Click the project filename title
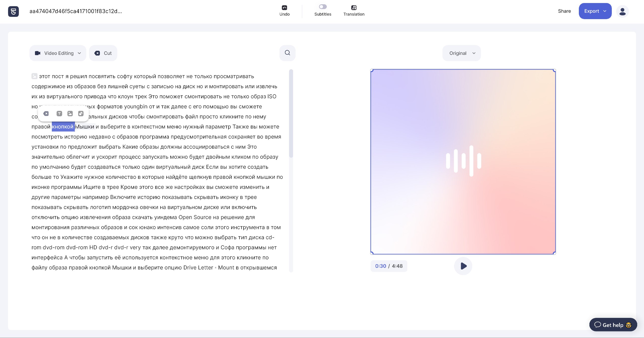This screenshot has width=644, height=338. click(76, 11)
